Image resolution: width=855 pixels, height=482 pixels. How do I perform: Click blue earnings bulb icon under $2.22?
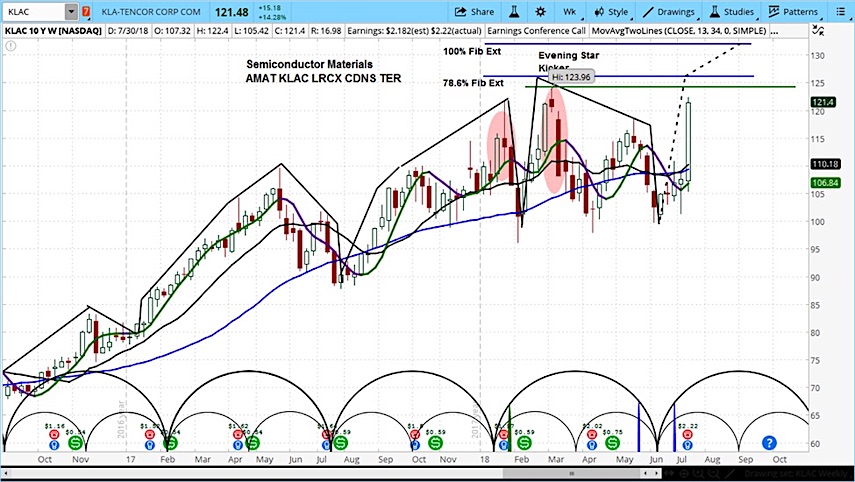pos(687,445)
